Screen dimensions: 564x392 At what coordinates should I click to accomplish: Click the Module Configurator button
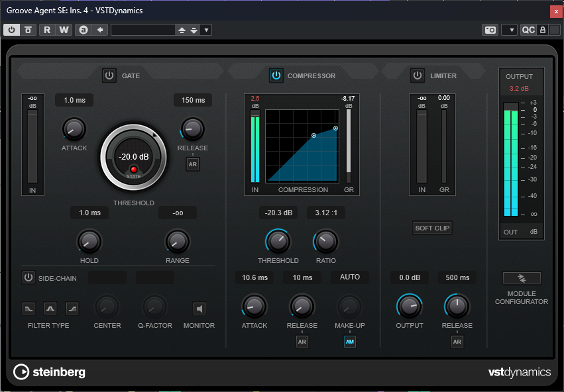pyautogui.click(x=522, y=278)
